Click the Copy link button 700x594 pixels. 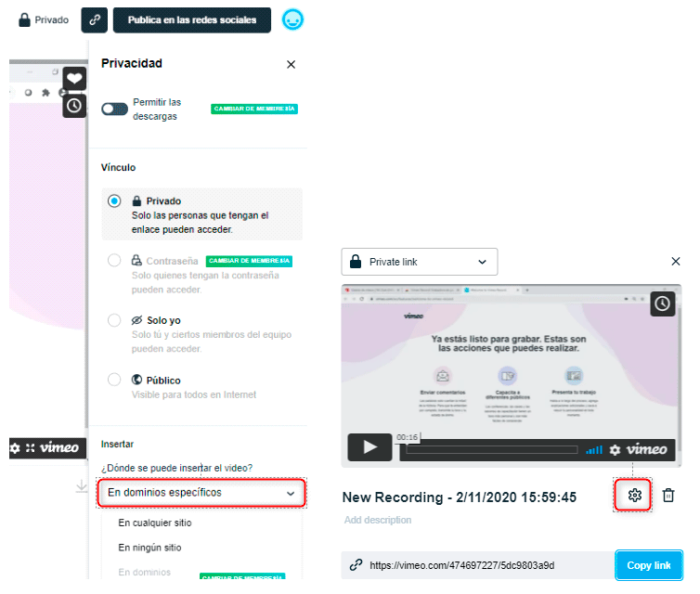point(649,565)
